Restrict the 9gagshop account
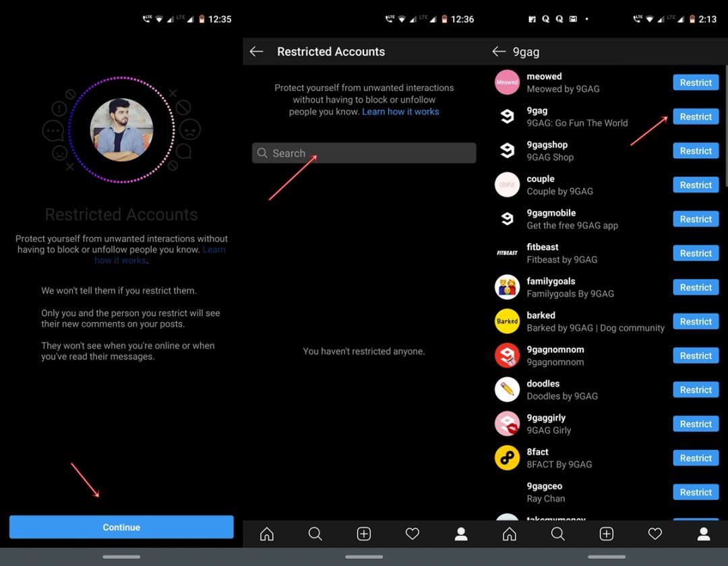728x566 pixels. 696,151
